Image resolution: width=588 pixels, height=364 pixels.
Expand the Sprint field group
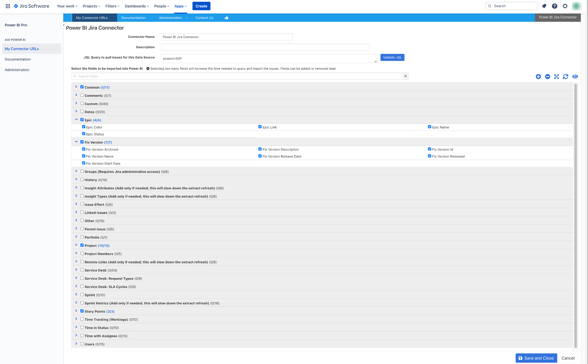click(x=76, y=295)
